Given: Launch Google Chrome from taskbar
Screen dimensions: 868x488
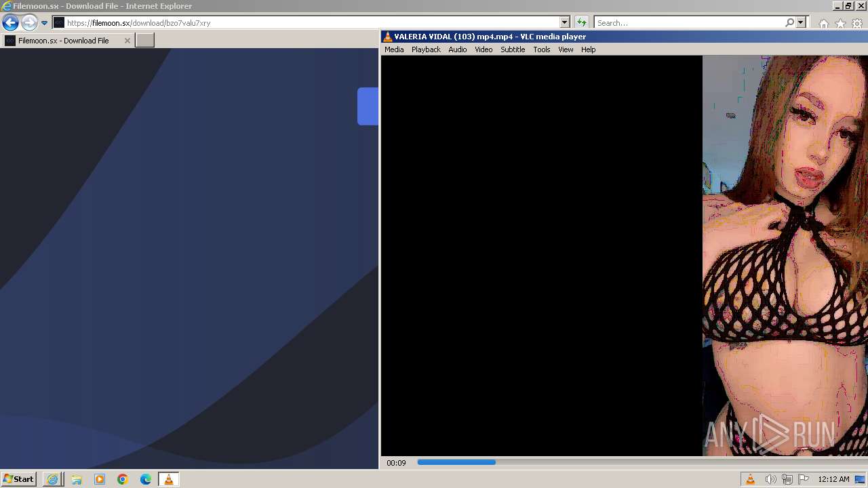Looking at the screenshot, I should point(123,479).
